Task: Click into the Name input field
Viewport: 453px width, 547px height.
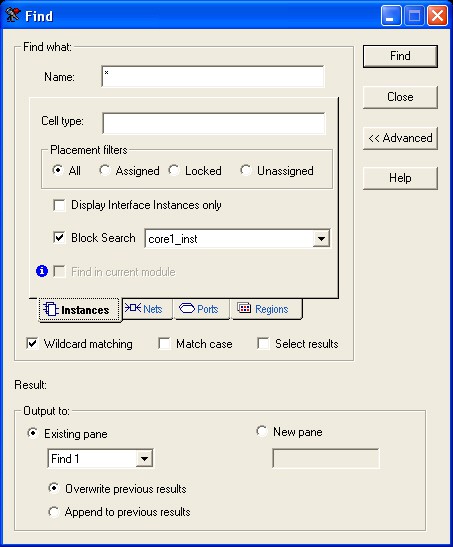Action: (x=213, y=76)
